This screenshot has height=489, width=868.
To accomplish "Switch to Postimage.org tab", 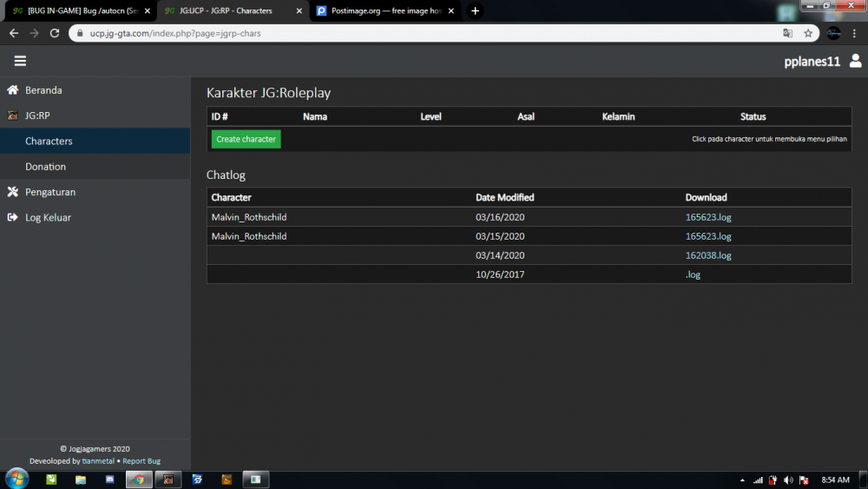I will point(386,10).
